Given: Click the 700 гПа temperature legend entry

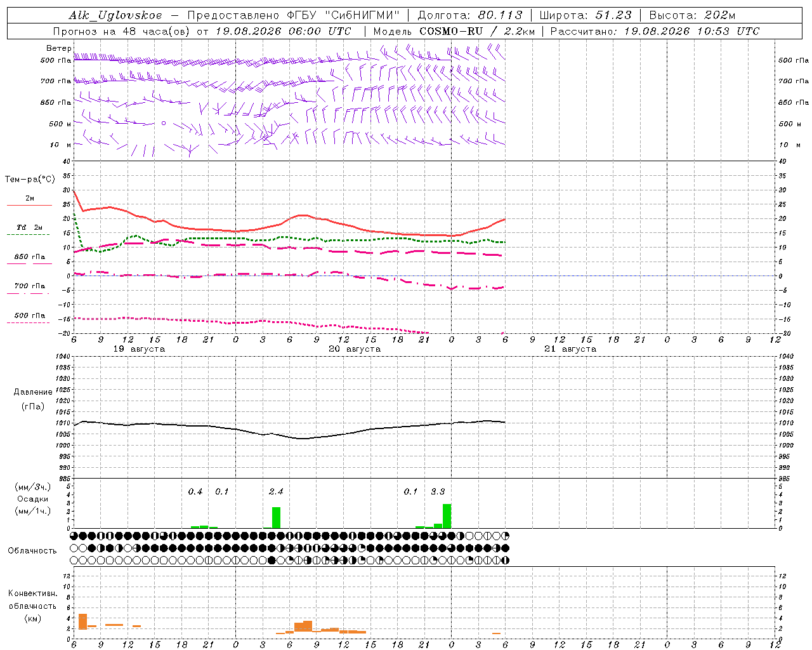Looking at the screenshot, I should point(29,286).
